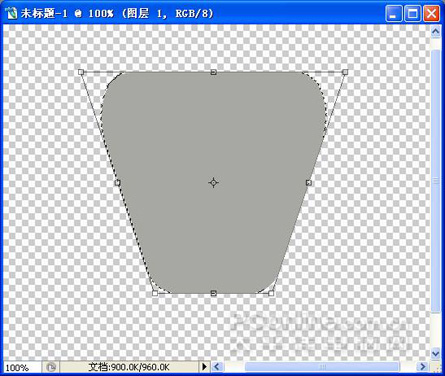Click the horizontal scrollbar right arrow
The image size is (445, 376).
click(x=423, y=367)
